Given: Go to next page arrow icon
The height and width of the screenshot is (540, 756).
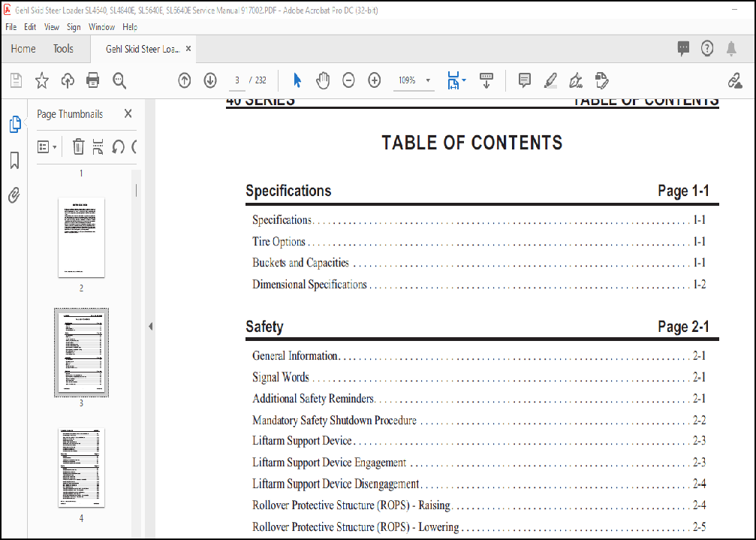Looking at the screenshot, I should pos(210,80).
